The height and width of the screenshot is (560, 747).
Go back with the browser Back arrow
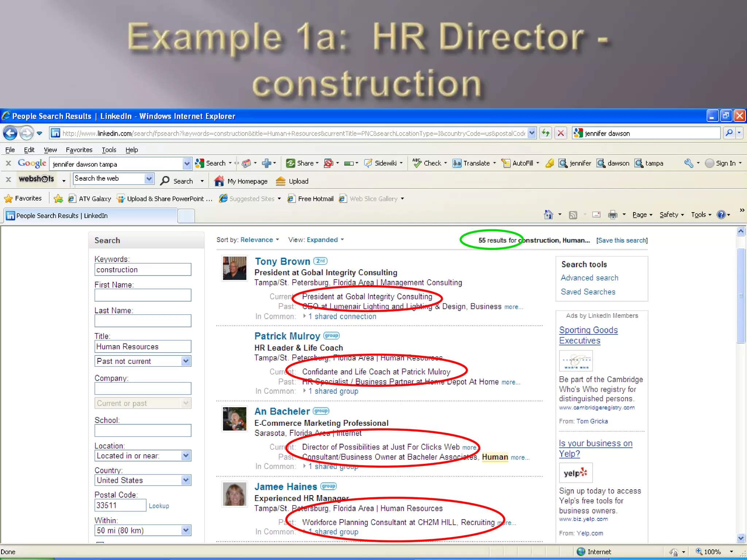(x=10, y=133)
